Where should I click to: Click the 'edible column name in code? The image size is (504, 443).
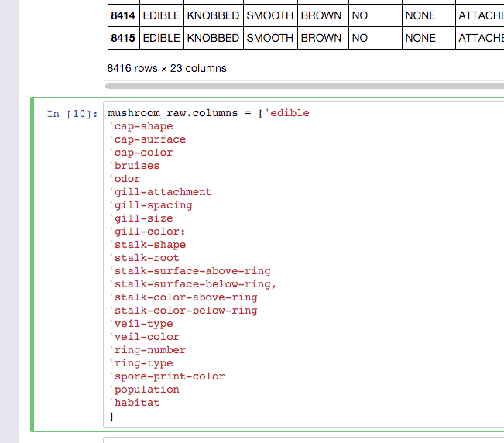pos(287,113)
